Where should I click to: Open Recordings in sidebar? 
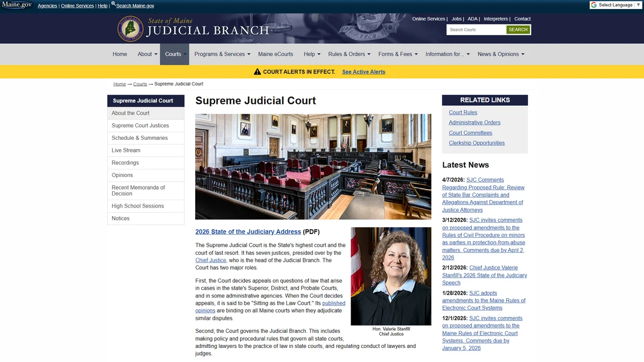(146, 163)
